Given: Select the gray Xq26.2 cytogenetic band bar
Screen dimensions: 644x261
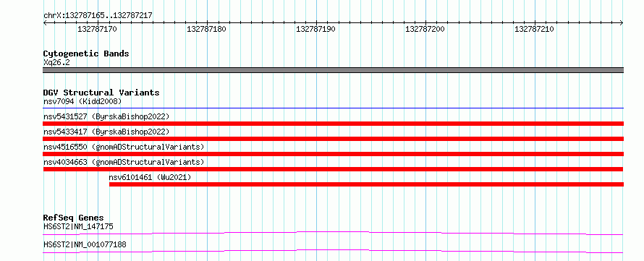Looking at the screenshot, I should tap(333, 70).
